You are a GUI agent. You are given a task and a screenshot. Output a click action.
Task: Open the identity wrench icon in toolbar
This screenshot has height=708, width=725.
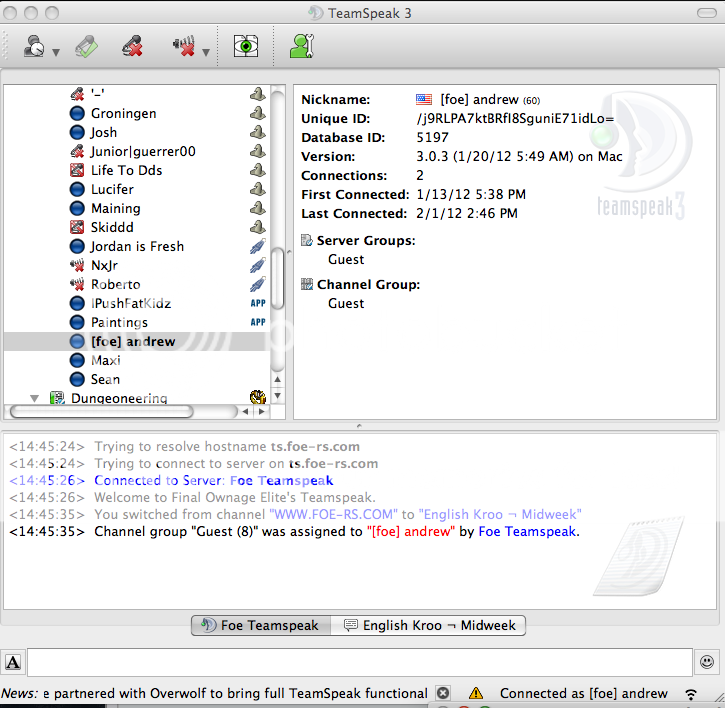301,46
